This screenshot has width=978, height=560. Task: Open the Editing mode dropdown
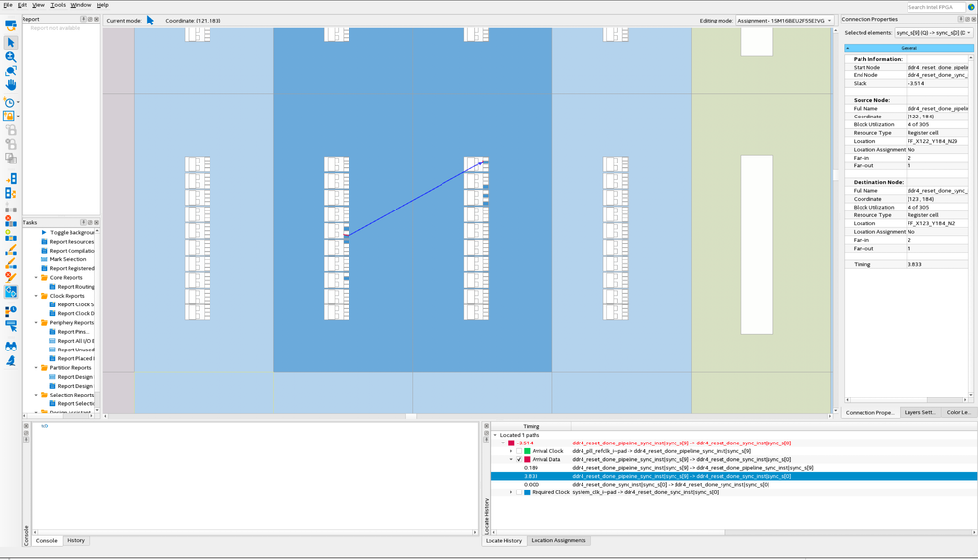pyautogui.click(x=784, y=20)
